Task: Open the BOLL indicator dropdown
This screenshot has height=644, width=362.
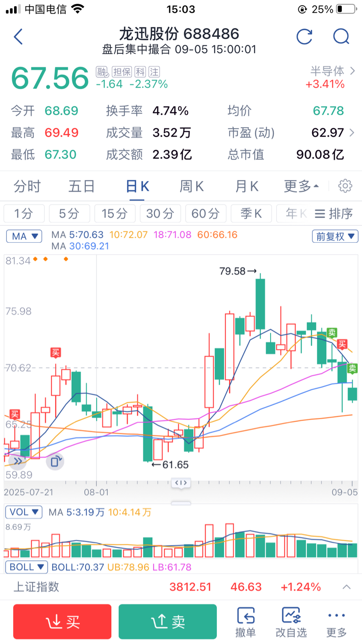Action: [x=26, y=567]
